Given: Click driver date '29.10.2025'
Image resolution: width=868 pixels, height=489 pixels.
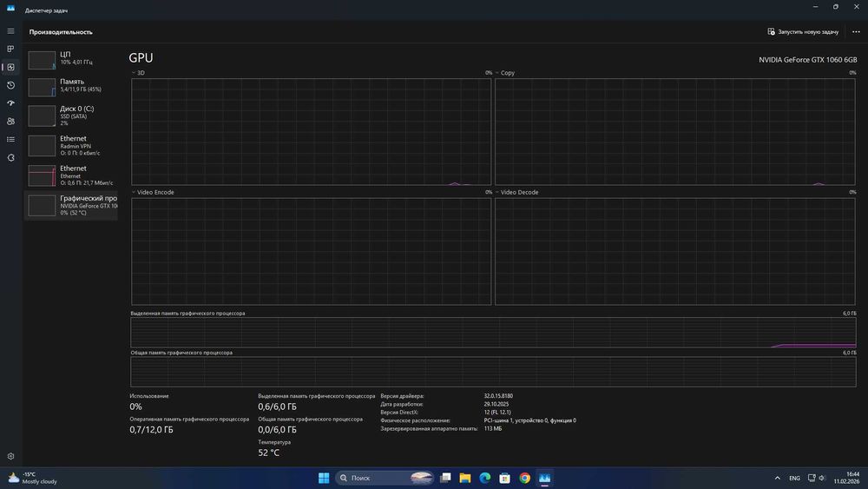Looking at the screenshot, I should pos(496,404).
